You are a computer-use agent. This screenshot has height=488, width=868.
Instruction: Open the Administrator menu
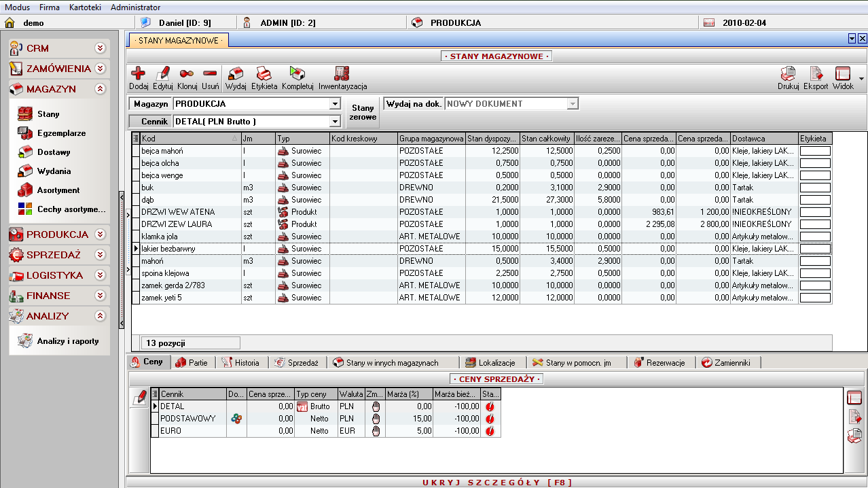coord(135,7)
